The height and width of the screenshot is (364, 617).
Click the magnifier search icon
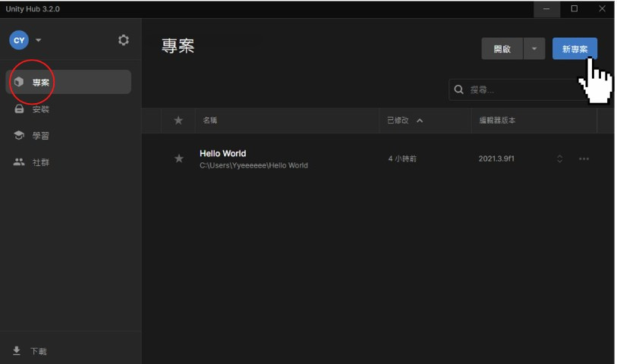click(458, 89)
